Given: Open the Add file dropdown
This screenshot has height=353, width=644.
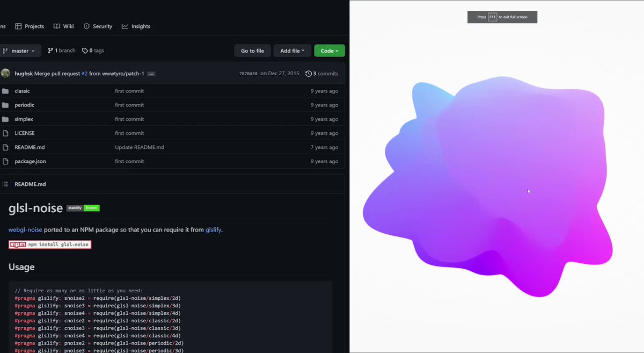Looking at the screenshot, I should click(292, 51).
